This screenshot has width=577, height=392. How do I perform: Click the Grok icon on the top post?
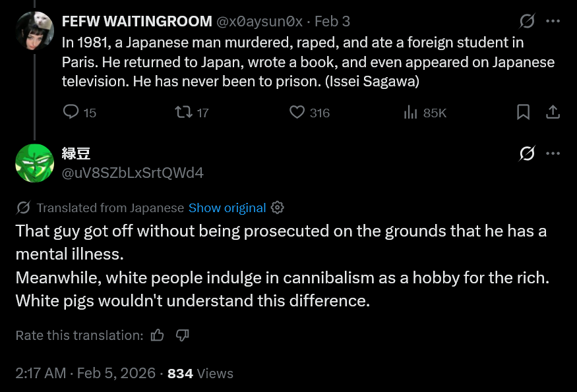coord(527,21)
